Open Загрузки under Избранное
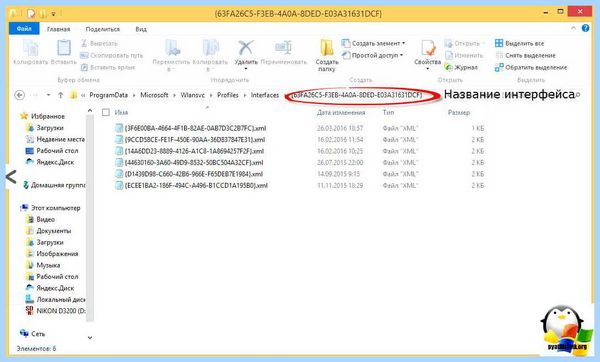The image size is (600, 362). pos(45,128)
